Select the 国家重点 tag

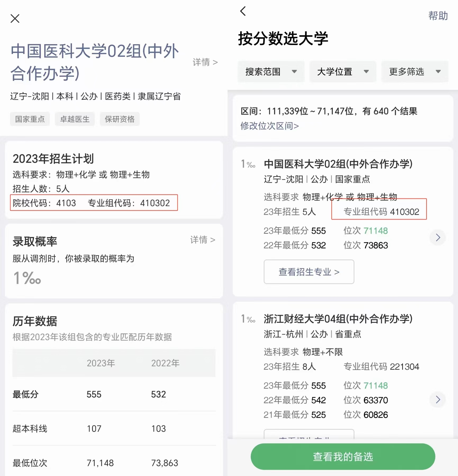[x=30, y=119]
